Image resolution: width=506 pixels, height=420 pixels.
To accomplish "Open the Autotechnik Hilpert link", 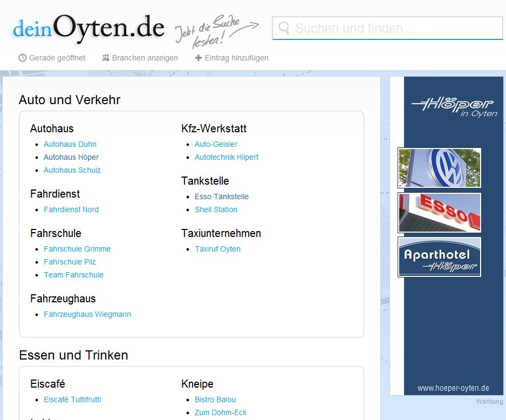I will [x=227, y=157].
